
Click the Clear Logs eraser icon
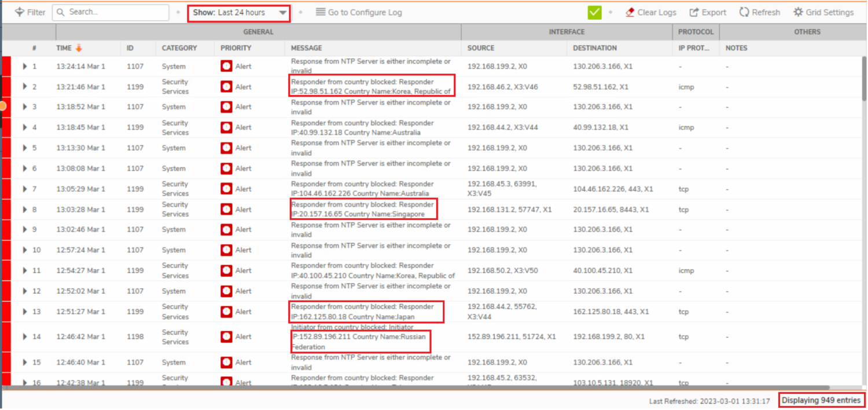coord(630,12)
